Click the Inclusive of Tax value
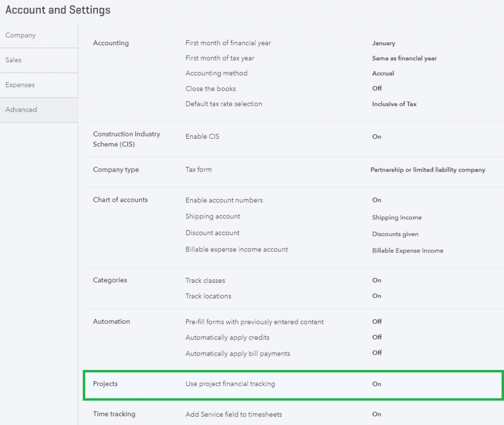This screenshot has width=504, height=425. pyautogui.click(x=394, y=104)
